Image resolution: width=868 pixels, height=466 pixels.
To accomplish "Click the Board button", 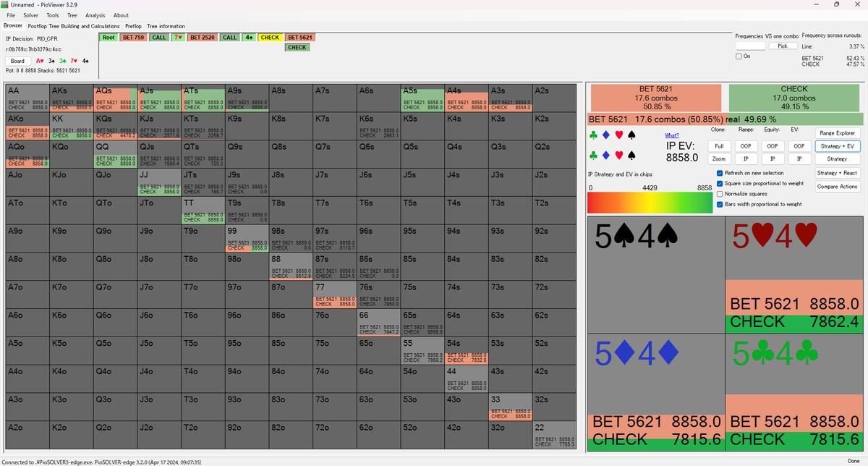I will (17, 61).
